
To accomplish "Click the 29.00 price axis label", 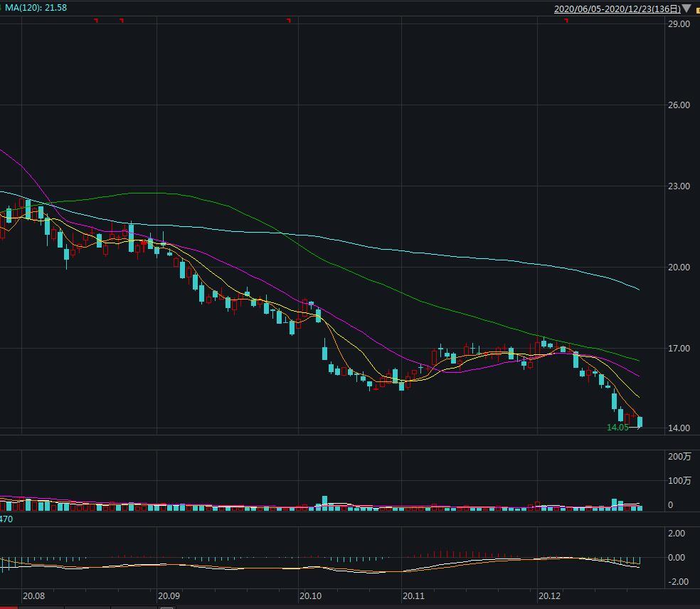I will (x=679, y=24).
